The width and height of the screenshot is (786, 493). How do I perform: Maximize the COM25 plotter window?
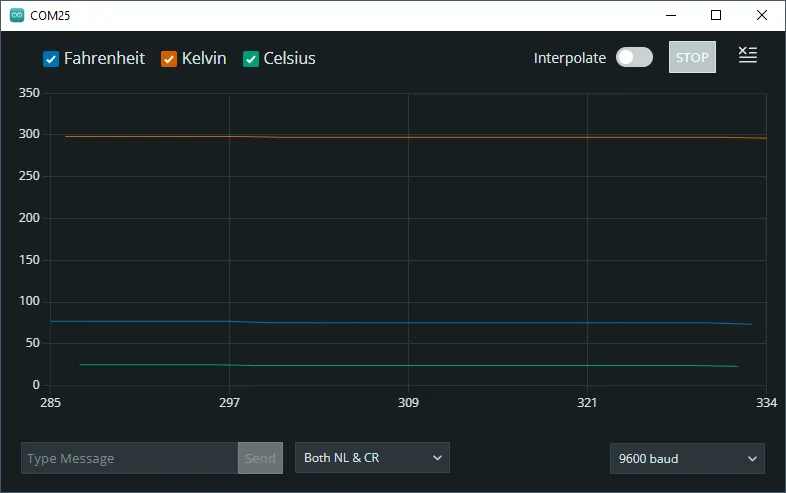coord(715,16)
